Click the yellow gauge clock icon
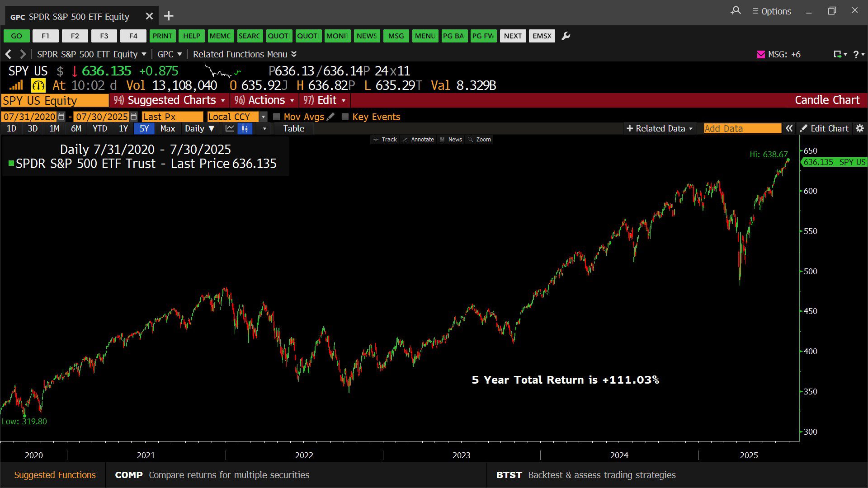Viewport: 868px width, 488px height. [x=38, y=85]
